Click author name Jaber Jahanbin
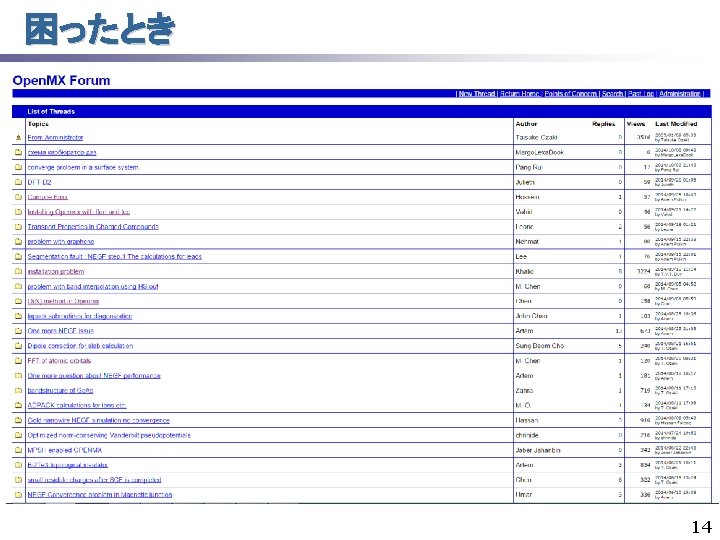720x540 pixels. (x=538, y=450)
